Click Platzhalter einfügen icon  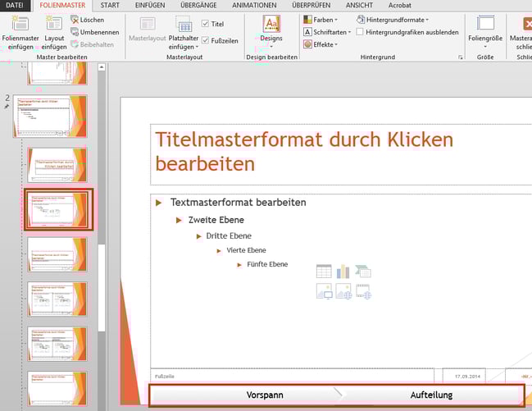pos(184,24)
